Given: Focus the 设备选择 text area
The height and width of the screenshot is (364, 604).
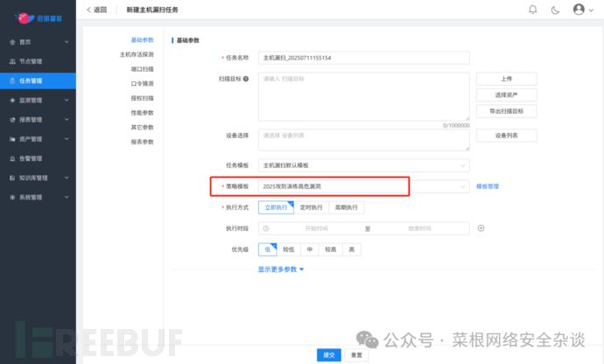Looking at the screenshot, I should pos(364,140).
